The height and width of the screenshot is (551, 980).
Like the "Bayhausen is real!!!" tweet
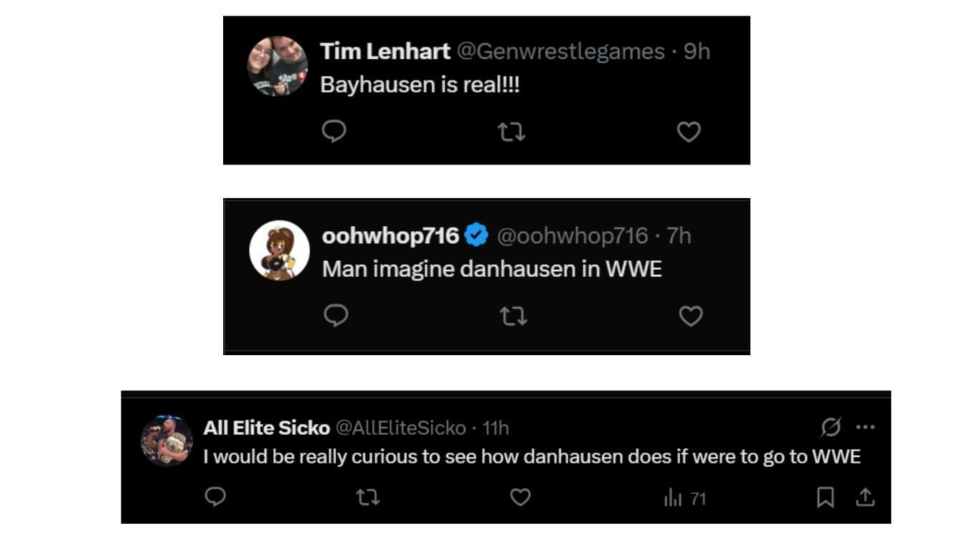click(689, 131)
